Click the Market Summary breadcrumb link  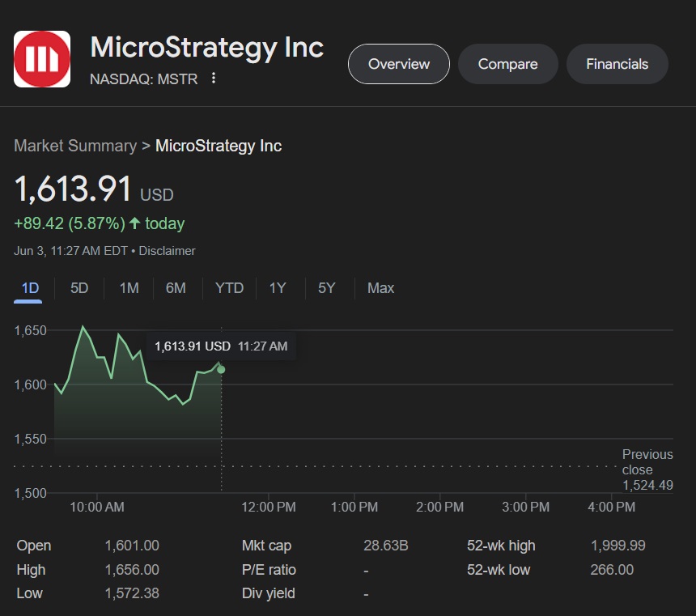click(x=74, y=146)
